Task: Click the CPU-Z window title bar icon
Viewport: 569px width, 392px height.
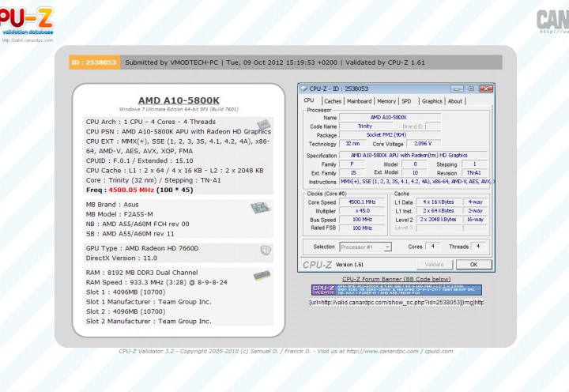Action: 303,89
